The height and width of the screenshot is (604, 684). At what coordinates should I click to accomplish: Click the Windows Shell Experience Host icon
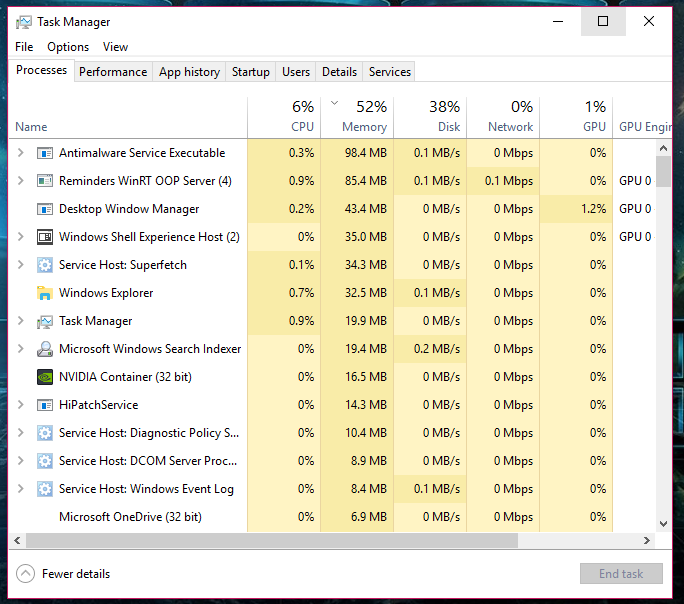click(x=44, y=237)
